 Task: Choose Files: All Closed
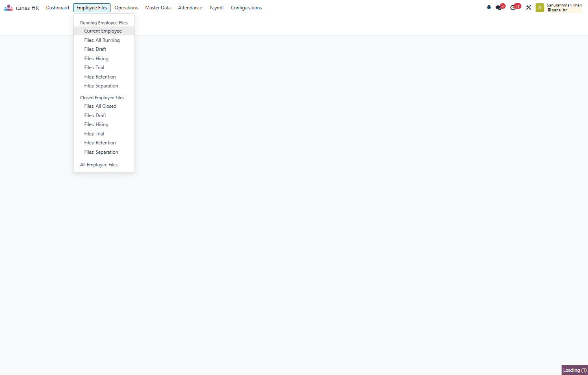tap(104, 106)
